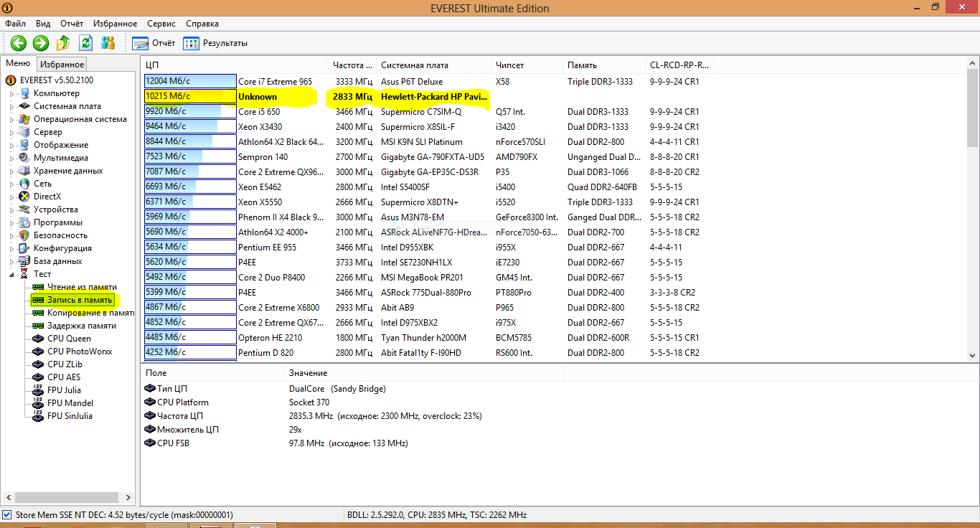Sort by the Чипсет column header

tap(527, 65)
